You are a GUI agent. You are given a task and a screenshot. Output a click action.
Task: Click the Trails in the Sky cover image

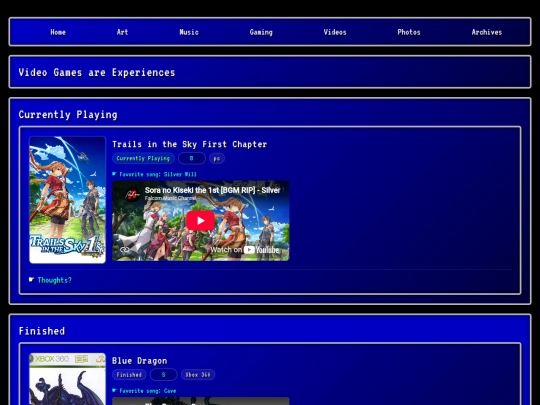click(68, 200)
